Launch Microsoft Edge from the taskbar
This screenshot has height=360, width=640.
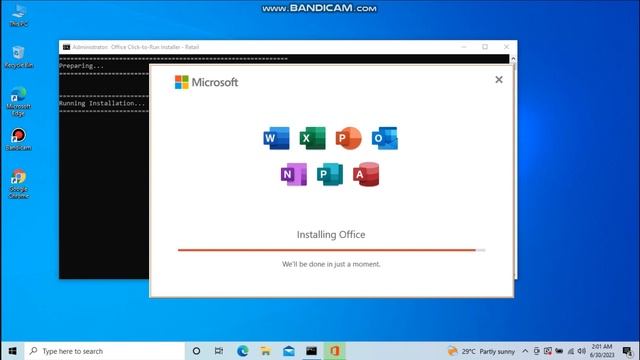[242, 351]
